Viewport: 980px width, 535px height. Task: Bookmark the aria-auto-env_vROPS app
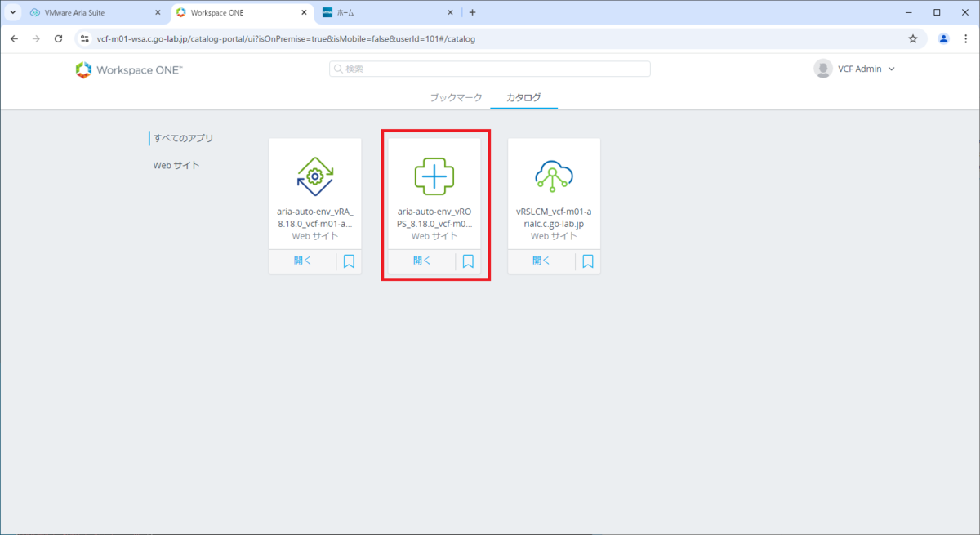[x=468, y=261]
